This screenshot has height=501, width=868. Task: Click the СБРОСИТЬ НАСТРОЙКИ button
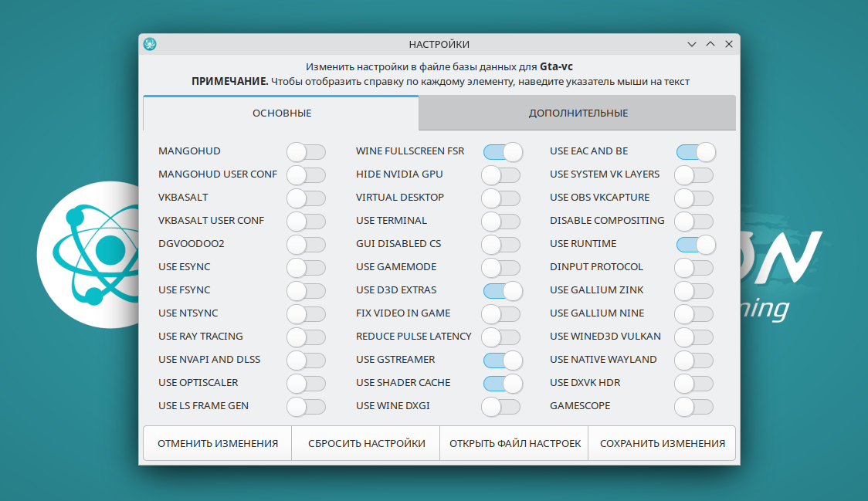click(x=366, y=444)
